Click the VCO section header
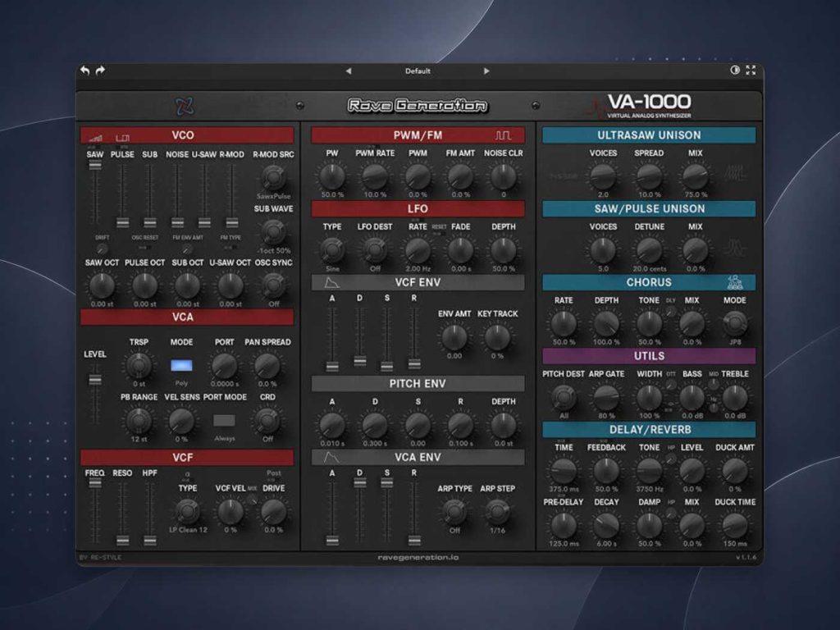Image resolution: width=840 pixels, height=630 pixels. [x=187, y=135]
